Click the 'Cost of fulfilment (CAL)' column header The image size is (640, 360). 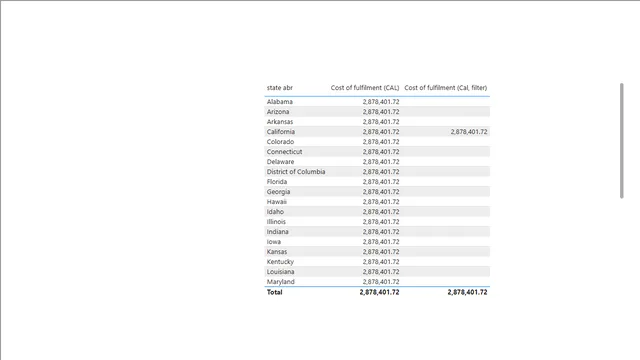pyautogui.click(x=365, y=88)
